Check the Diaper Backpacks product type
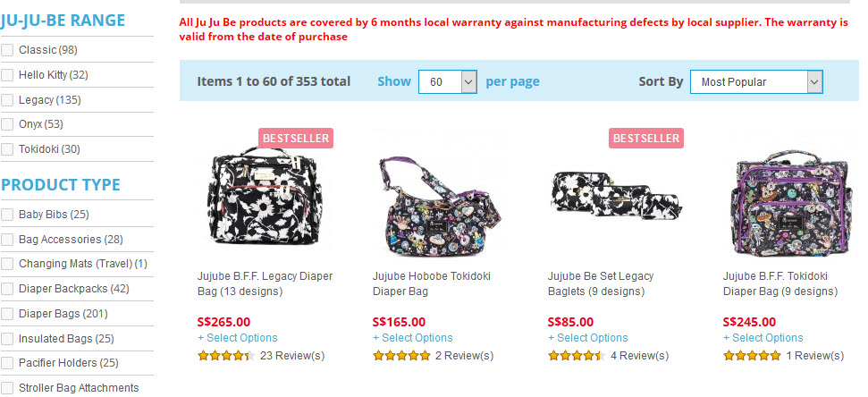 (7, 289)
